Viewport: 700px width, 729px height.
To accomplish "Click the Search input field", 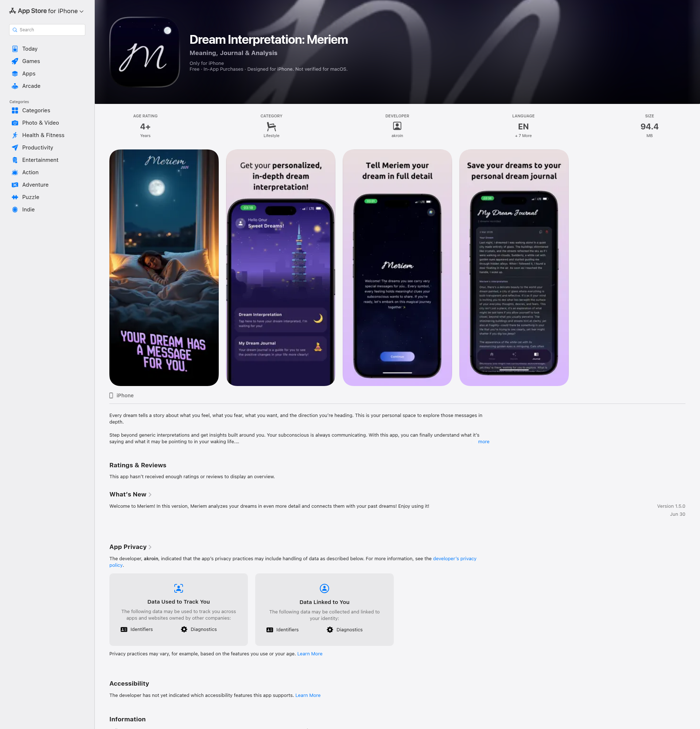I will pyautogui.click(x=47, y=30).
